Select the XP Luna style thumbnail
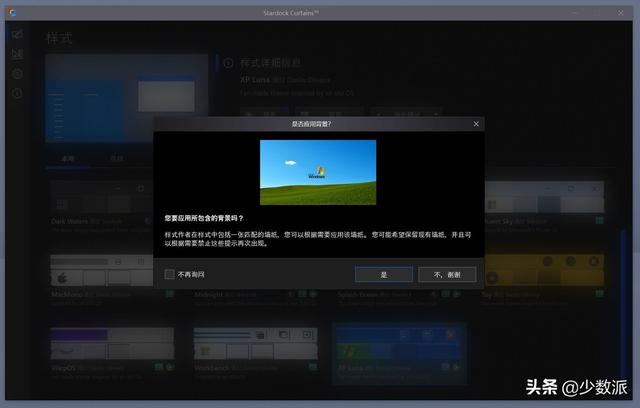This screenshot has height=408, width=640. pos(399,343)
